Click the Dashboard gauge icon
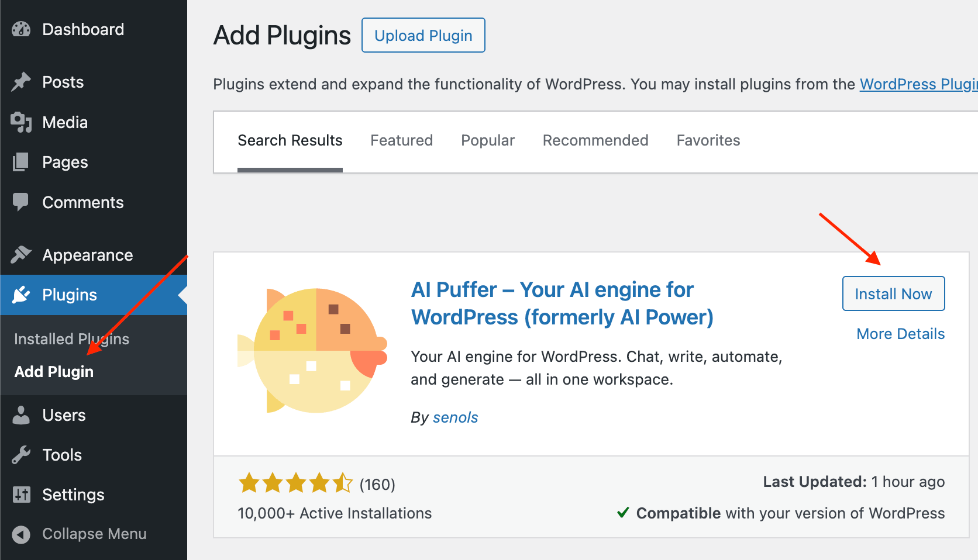Viewport: 978px width, 560px height. click(x=21, y=29)
